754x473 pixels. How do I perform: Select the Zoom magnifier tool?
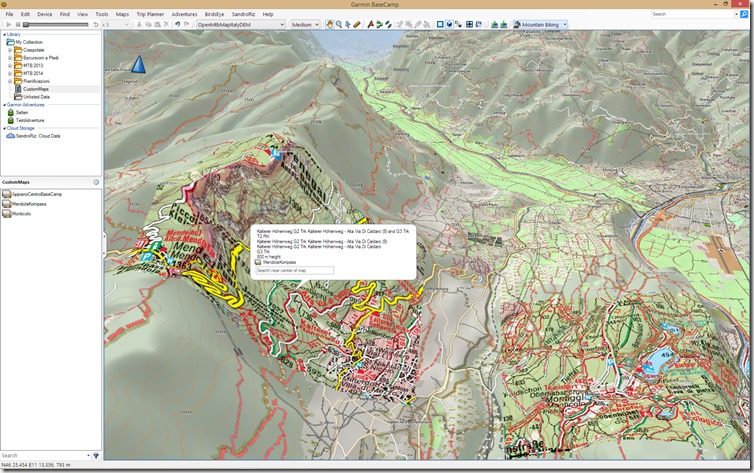(x=339, y=24)
